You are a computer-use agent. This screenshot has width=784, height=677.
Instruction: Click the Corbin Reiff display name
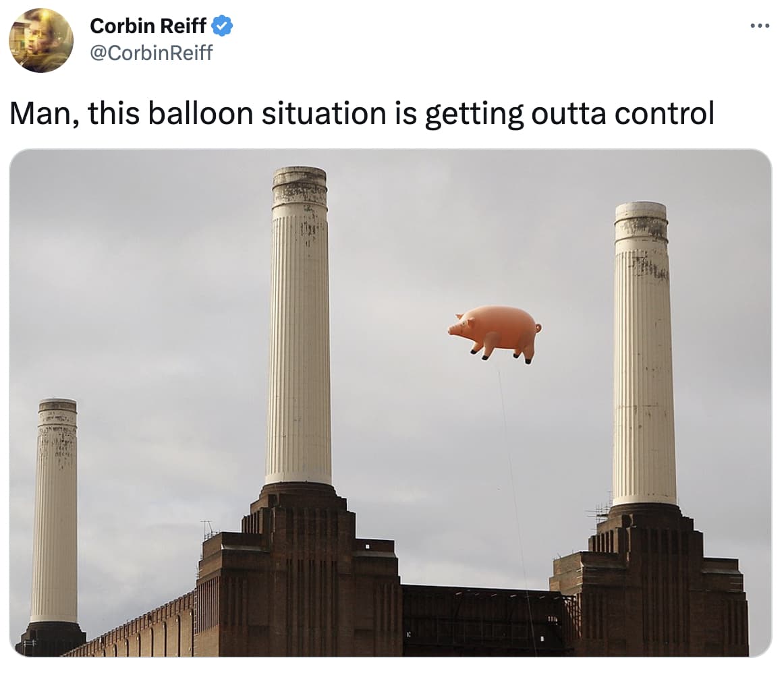pos(148,26)
